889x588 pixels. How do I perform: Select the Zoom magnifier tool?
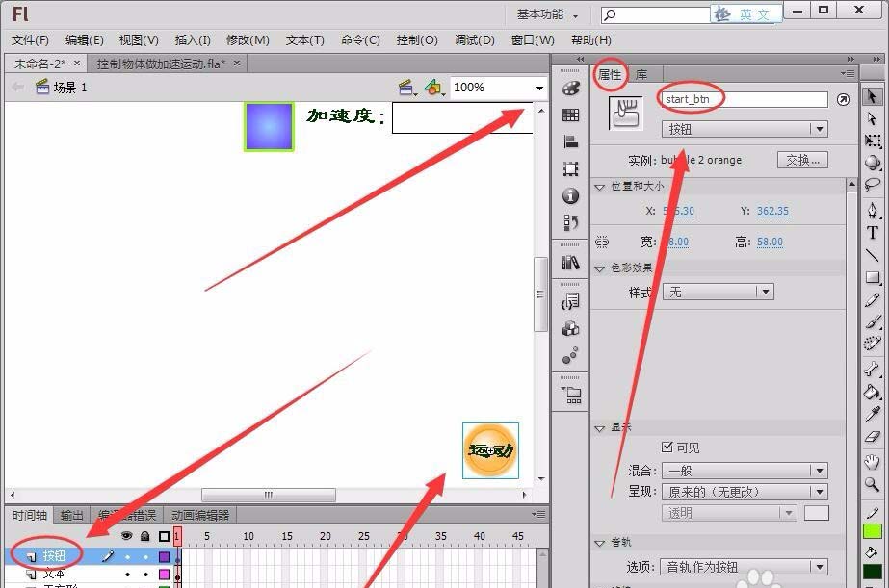872,484
